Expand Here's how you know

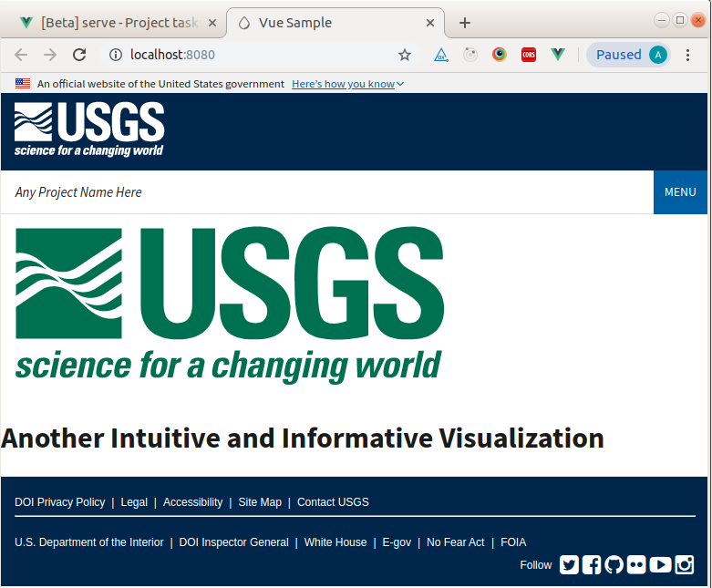347,84
